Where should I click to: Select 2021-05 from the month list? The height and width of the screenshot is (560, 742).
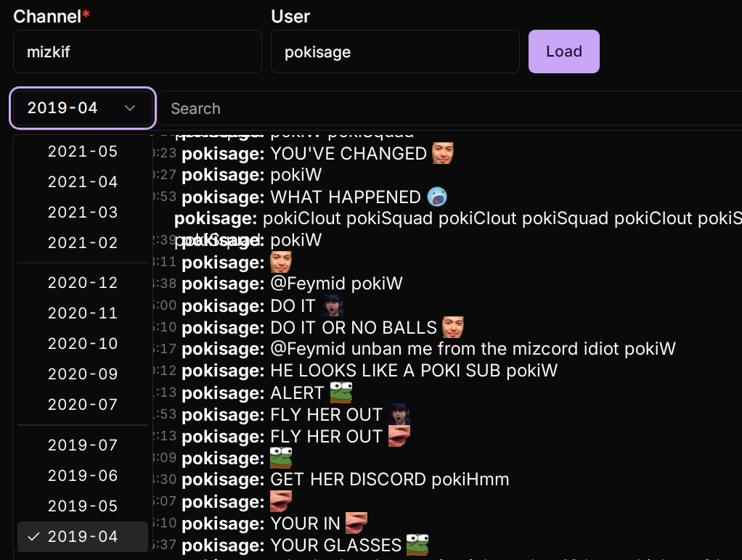[83, 152]
